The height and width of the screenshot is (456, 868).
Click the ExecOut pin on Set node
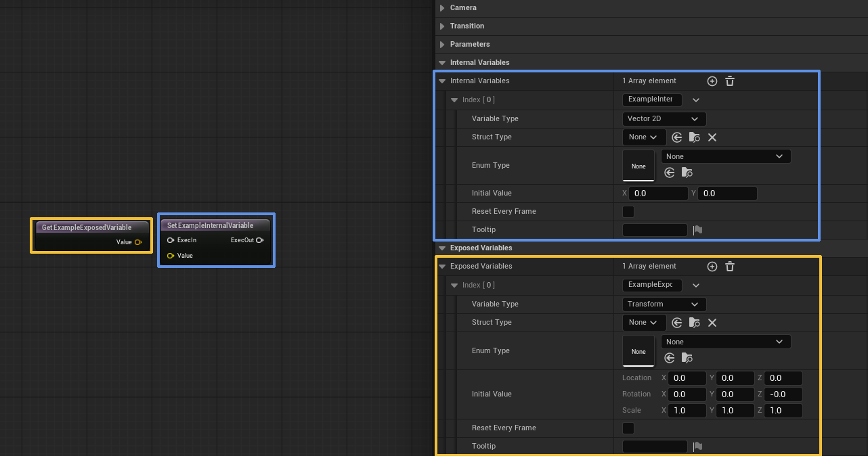(259, 240)
